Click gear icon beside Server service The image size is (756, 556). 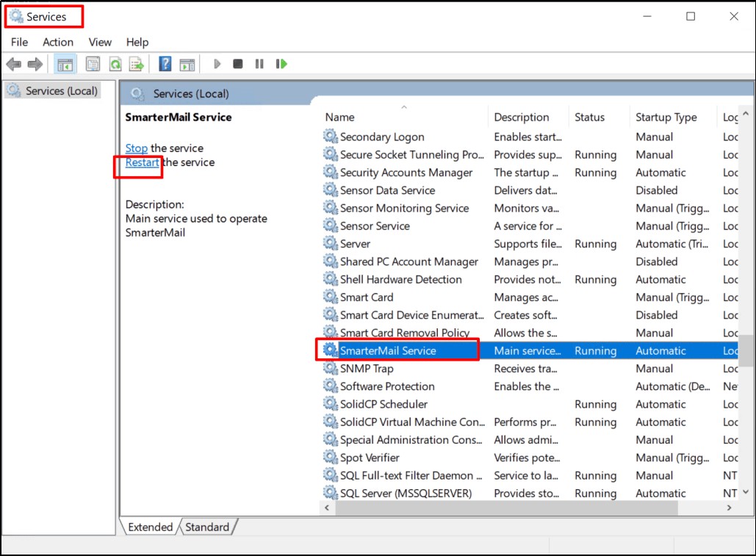[x=331, y=243]
